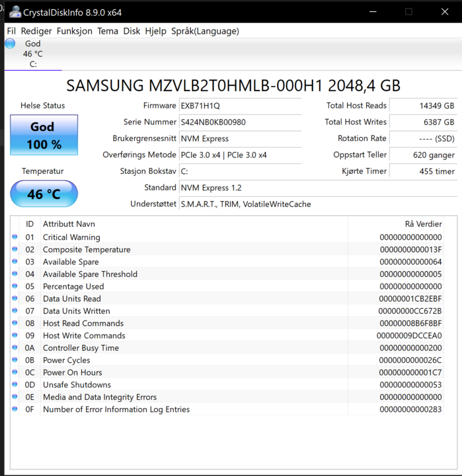
Task: Click the status dot for Power On Hours
Action: 15,372
